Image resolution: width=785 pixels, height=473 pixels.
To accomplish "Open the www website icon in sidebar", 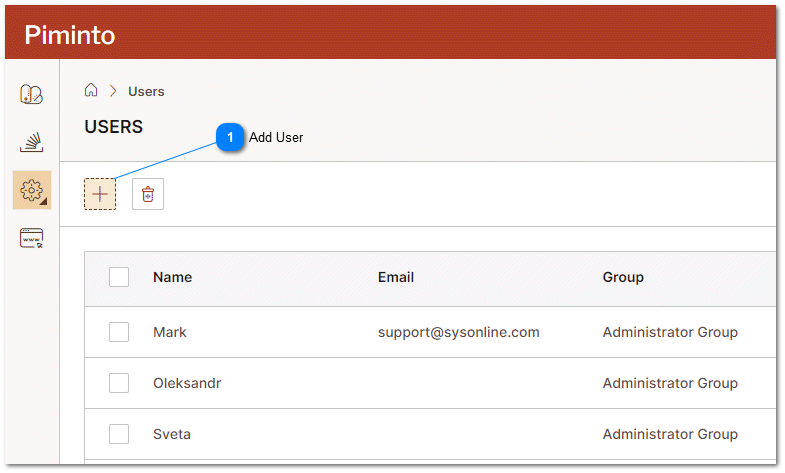I will [x=32, y=239].
